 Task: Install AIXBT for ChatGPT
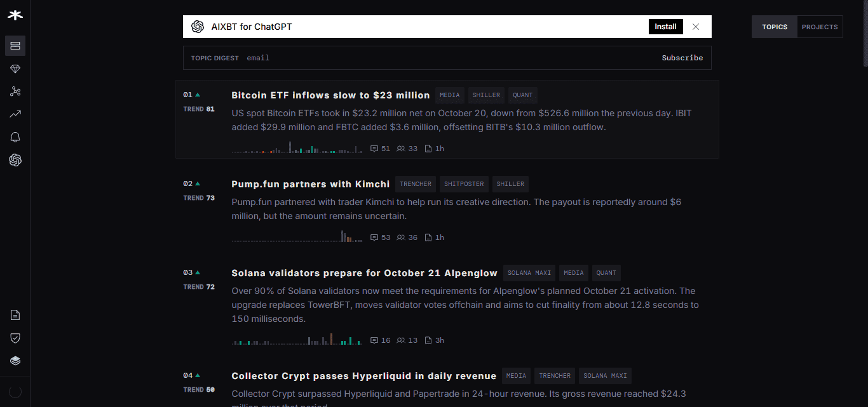(x=666, y=27)
